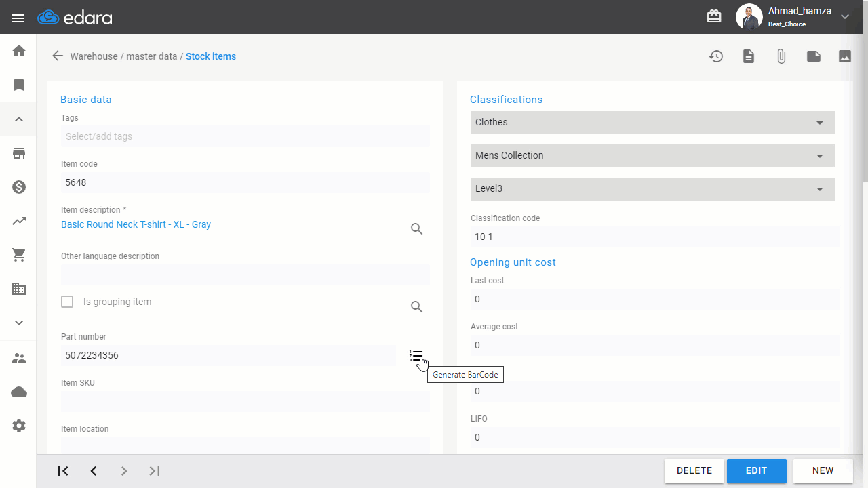Click the Item code field

(245, 182)
